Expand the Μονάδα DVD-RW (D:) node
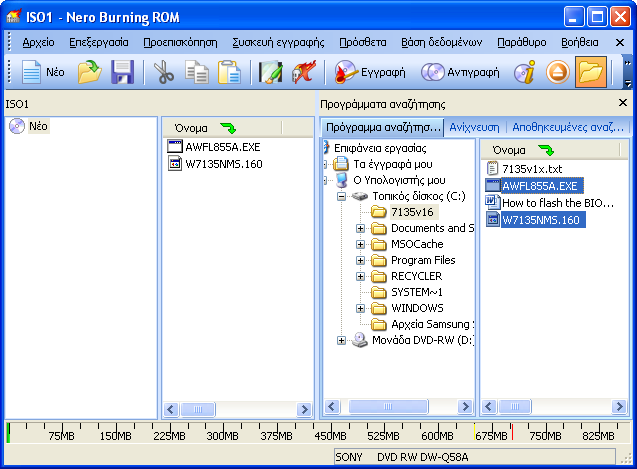This screenshot has height=469, width=637. pyautogui.click(x=342, y=341)
